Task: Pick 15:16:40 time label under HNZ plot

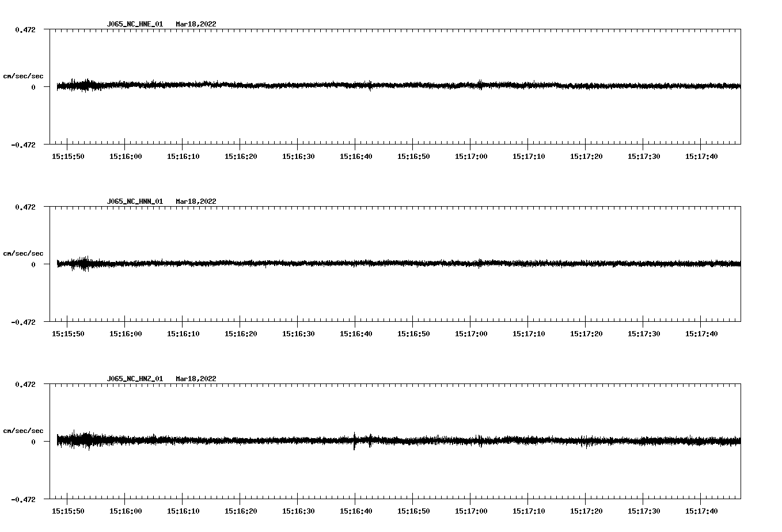Action: 356,511
